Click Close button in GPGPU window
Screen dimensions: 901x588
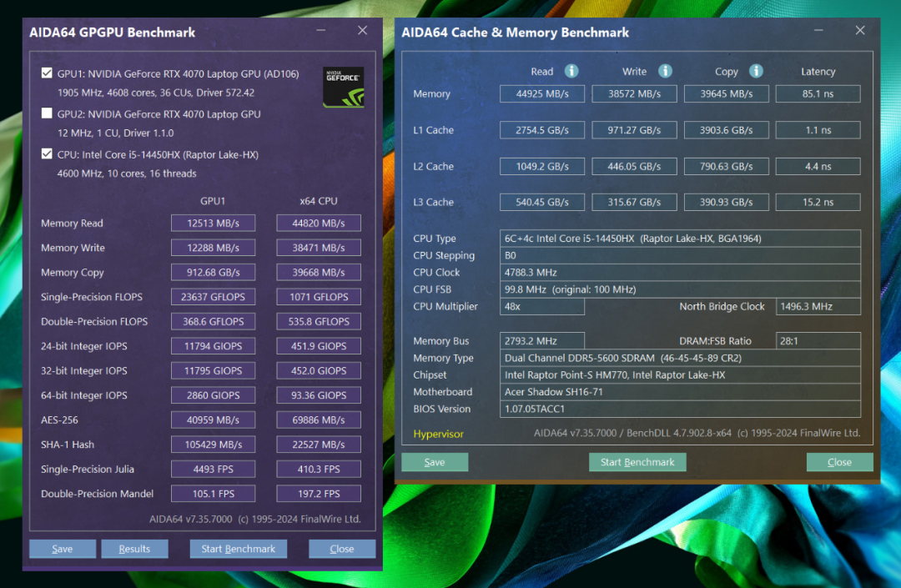(x=342, y=548)
